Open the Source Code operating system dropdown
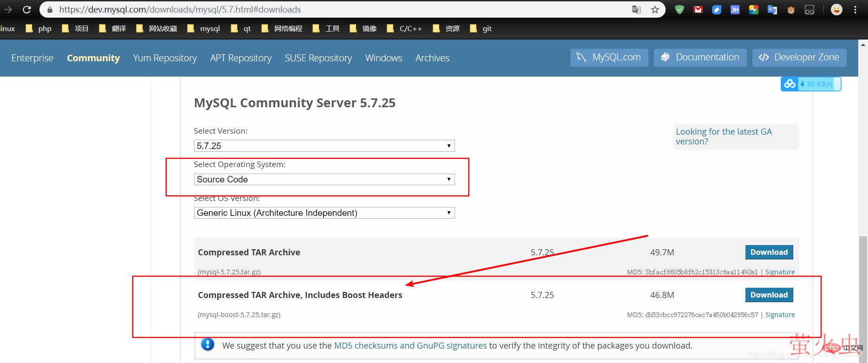This screenshot has height=363, width=868. point(324,179)
